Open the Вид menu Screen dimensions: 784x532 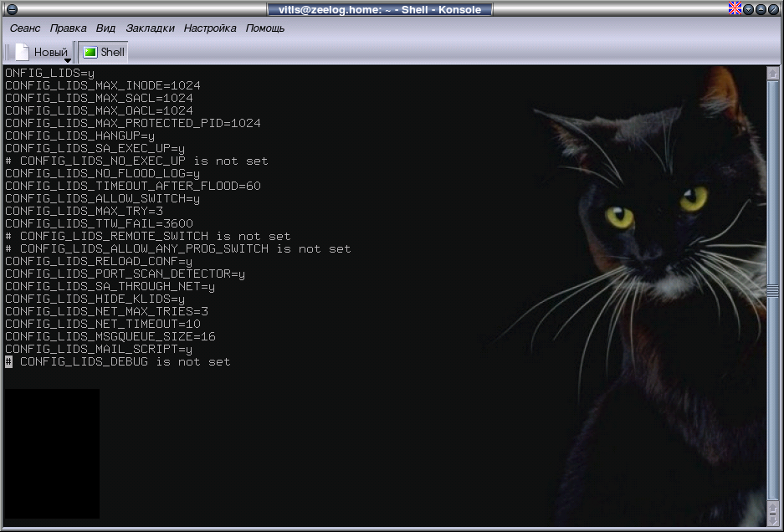[105, 28]
